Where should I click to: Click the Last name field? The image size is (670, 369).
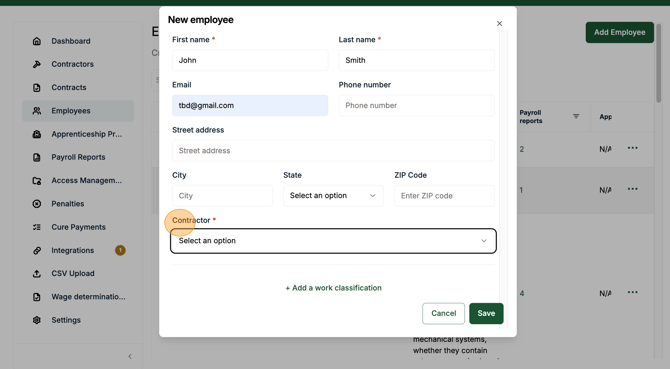coord(417,60)
